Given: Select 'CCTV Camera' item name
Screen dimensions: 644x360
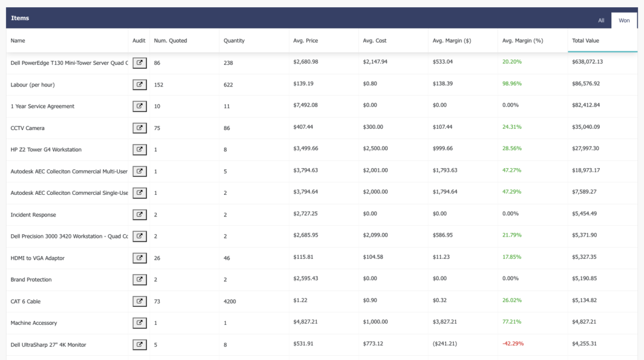Looking at the screenshot, I should (27, 128).
